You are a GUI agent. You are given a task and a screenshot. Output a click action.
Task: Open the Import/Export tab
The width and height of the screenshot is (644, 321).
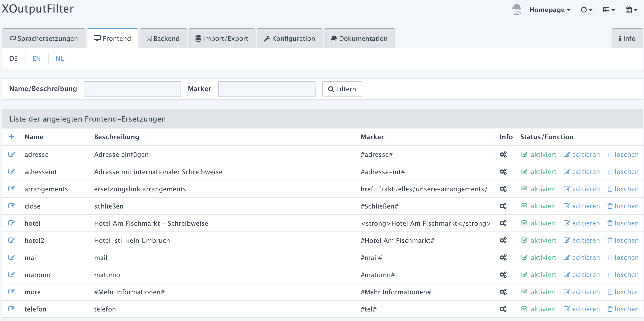222,39
